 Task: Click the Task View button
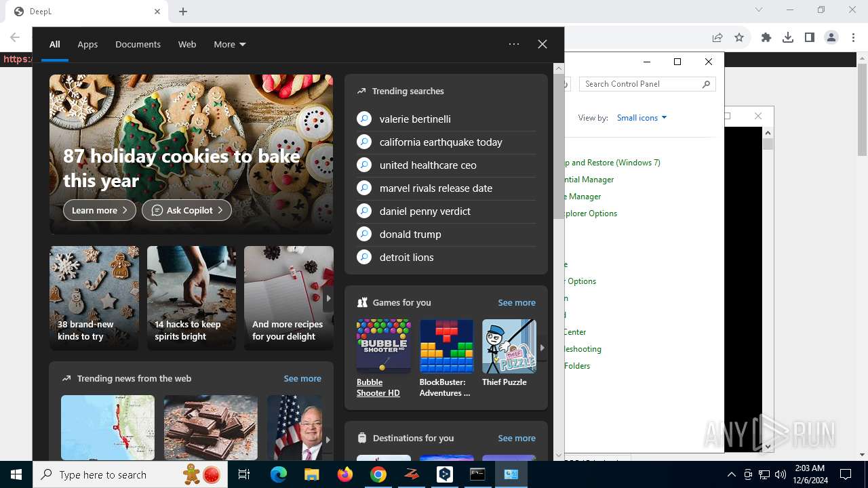point(244,474)
